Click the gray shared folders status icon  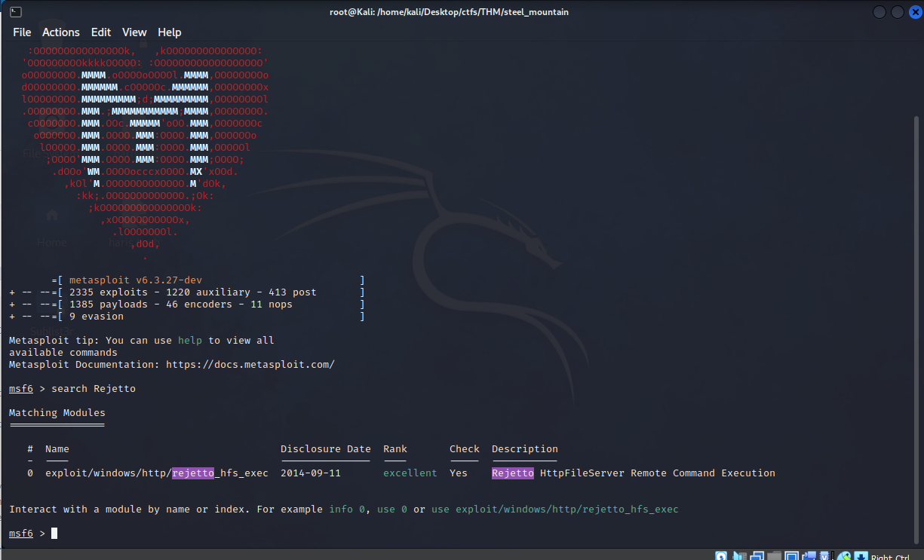775,556
